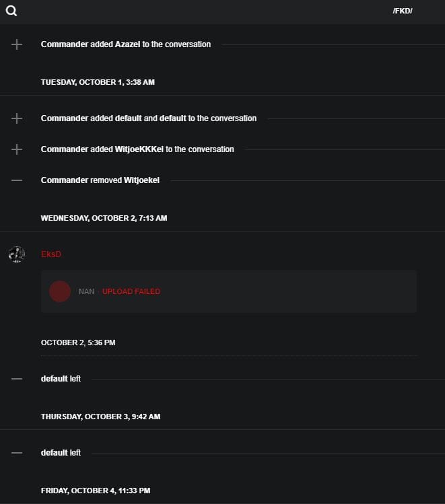Click the red failed upload circle icon
The height and width of the screenshot is (504, 445).
coord(60,291)
